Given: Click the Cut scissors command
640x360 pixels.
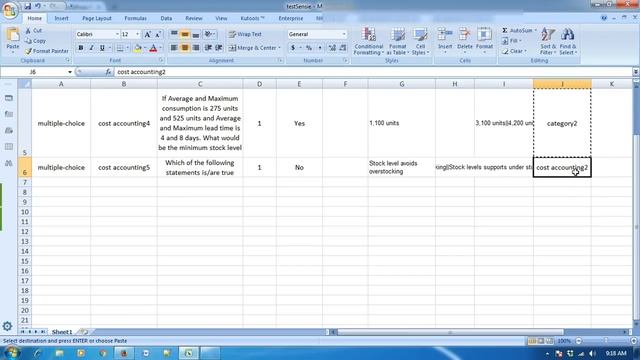Looking at the screenshot, I should (x=33, y=31).
